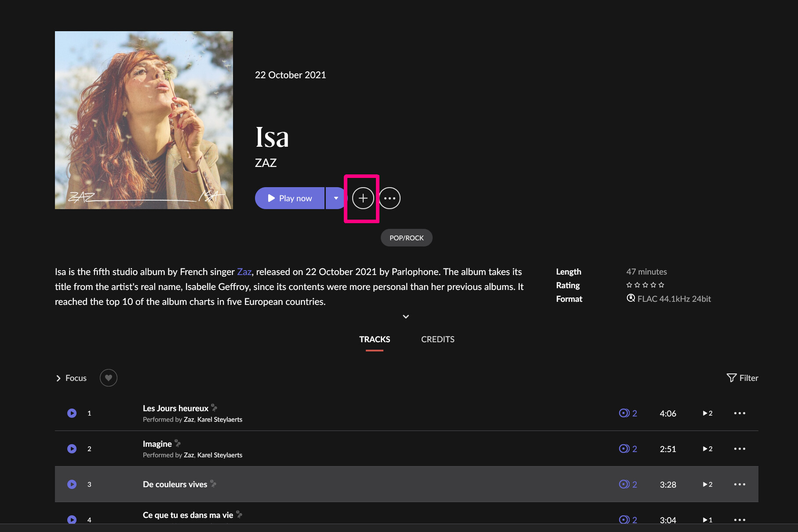The image size is (798, 532).
Task: Add album Isa to library with plus icon
Action: 363,198
